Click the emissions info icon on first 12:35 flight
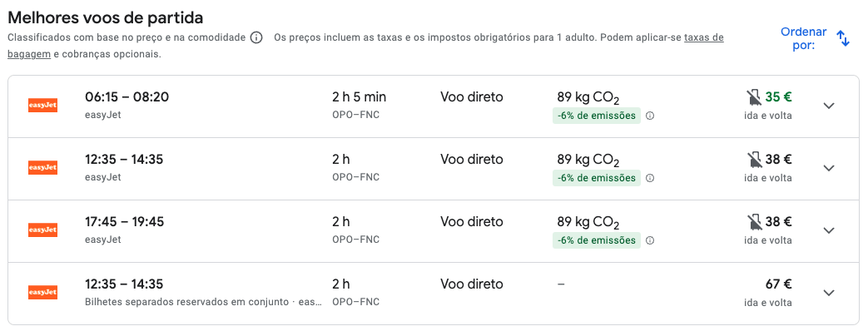This screenshot has height=331, width=868. coord(651,178)
